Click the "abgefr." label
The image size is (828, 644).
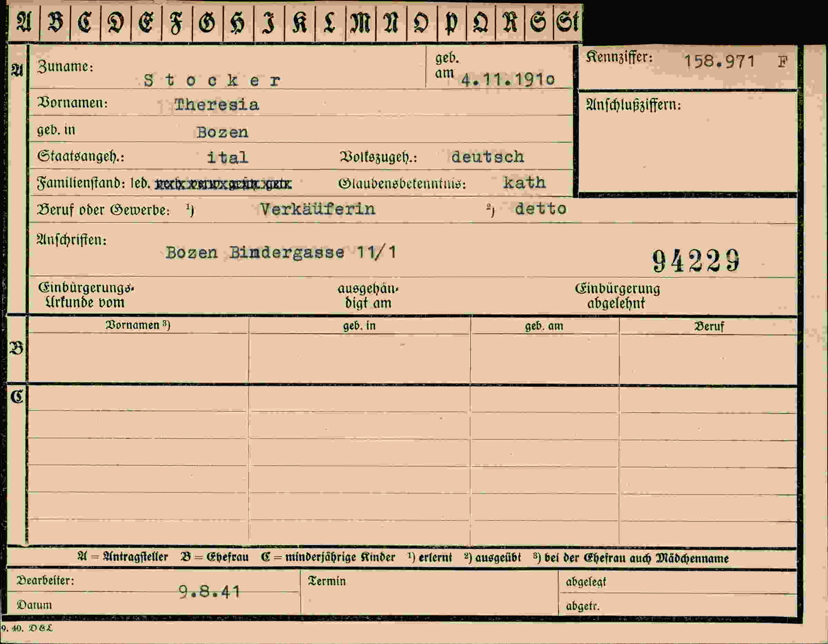(583, 606)
